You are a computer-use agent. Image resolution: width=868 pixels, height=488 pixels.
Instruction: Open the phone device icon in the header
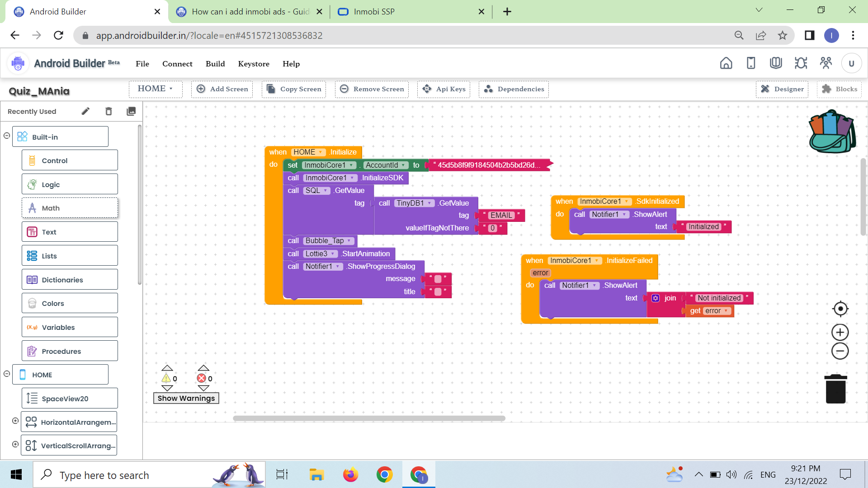(x=751, y=63)
